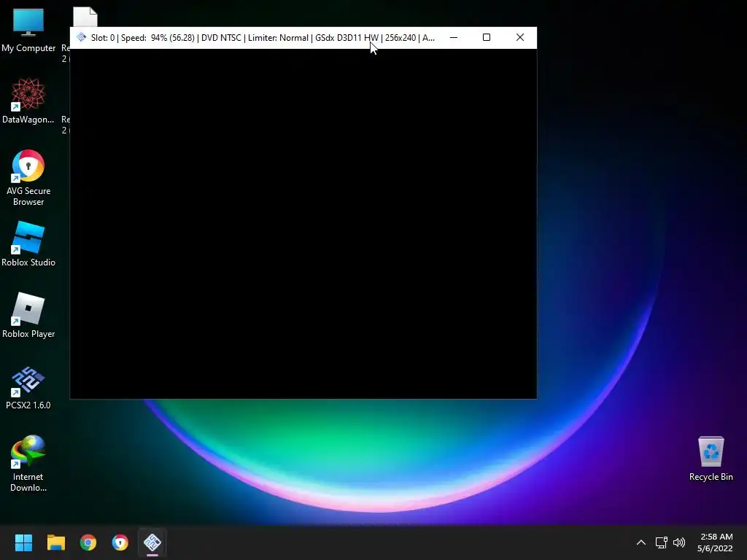Launch Internet Download Manager desktop shortcut
The image size is (747, 560).
pos(28,463)
